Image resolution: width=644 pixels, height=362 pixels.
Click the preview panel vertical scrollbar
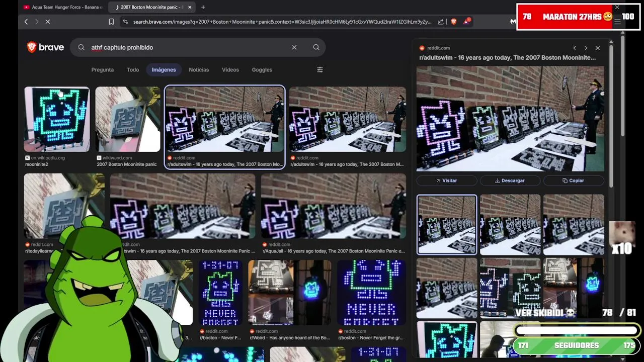pos(611,116)
